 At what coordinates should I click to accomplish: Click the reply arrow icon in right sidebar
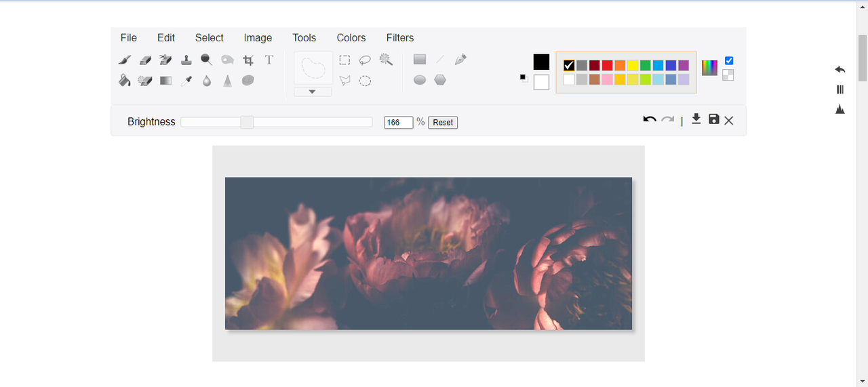840,70
